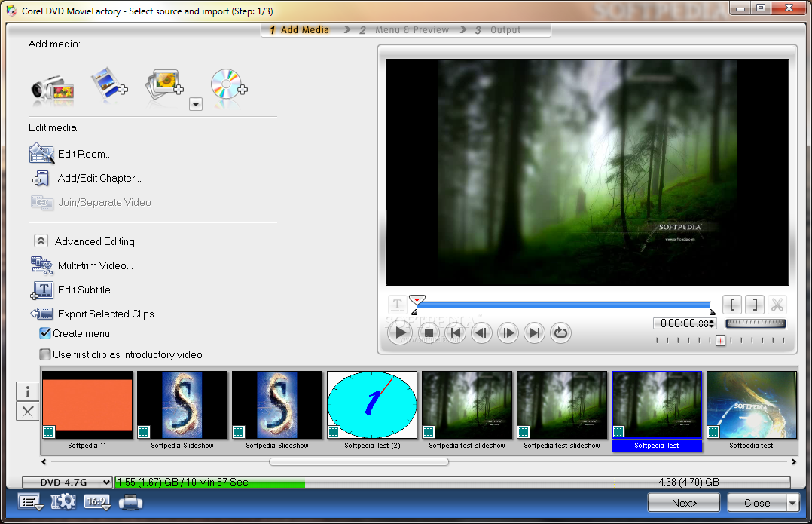Image resolution: width=812 pixels, height=524 pixels.
Task: Collapse the Advanced Editing section
Action: tap(41, 241)
